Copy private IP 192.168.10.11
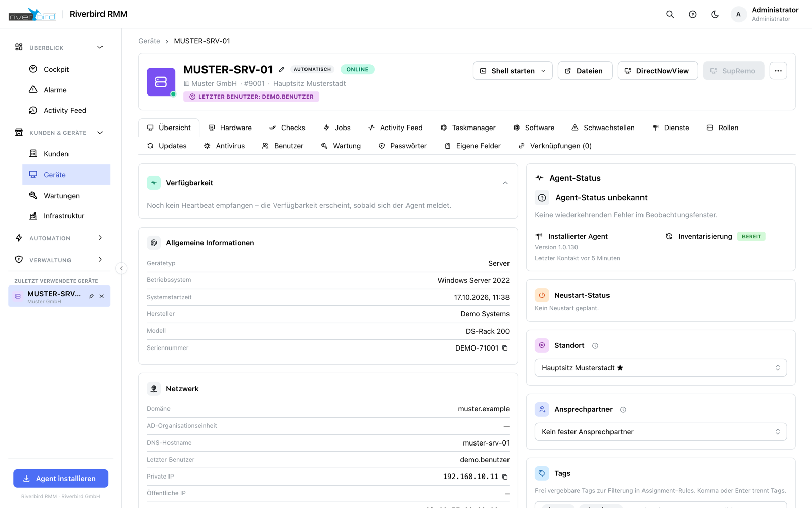The height and width of the screenshot is (508, 812). pos(505,477)
